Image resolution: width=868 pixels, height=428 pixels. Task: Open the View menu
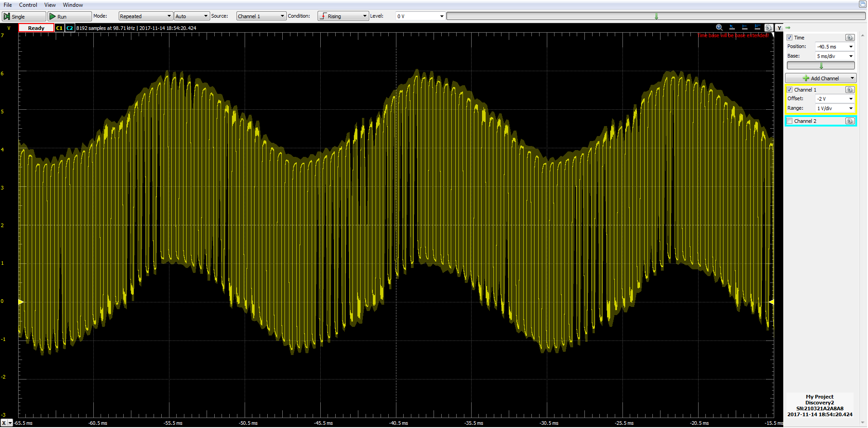(x=50, y=5)
